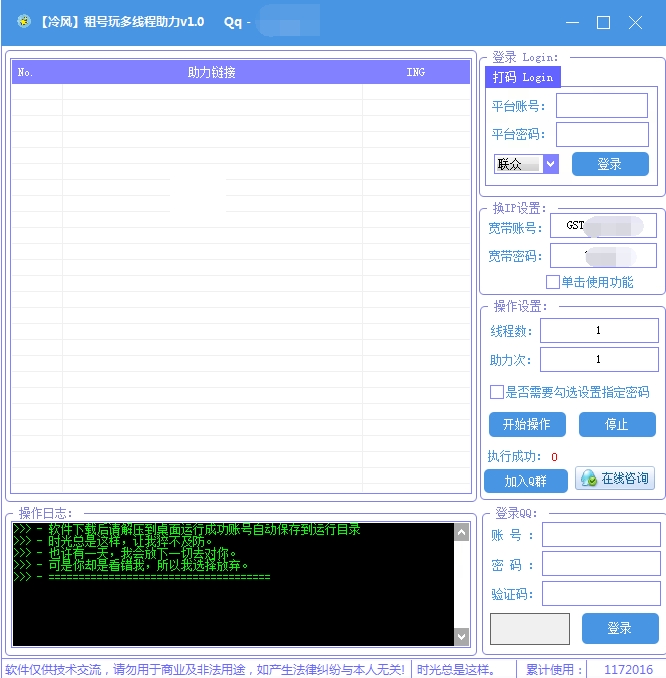The width and height of the screenshot is (666, 678).
Task: Click the log scrollbar up arrow
Action: (x=461, y=533)
